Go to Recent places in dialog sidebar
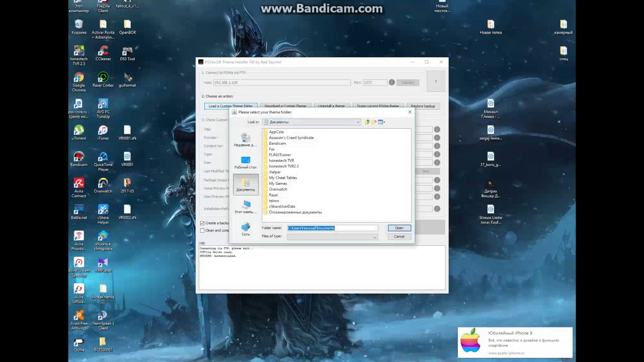644x362 pixels. tap(246, 140)
